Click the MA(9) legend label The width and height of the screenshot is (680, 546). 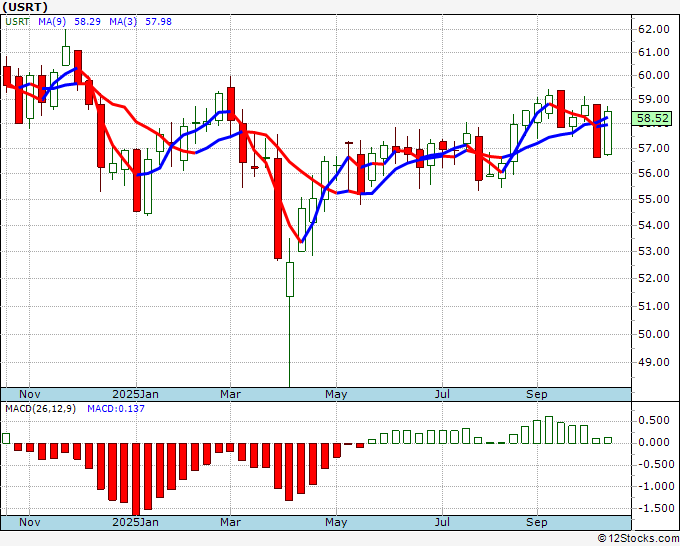click(x=52, y=21)
